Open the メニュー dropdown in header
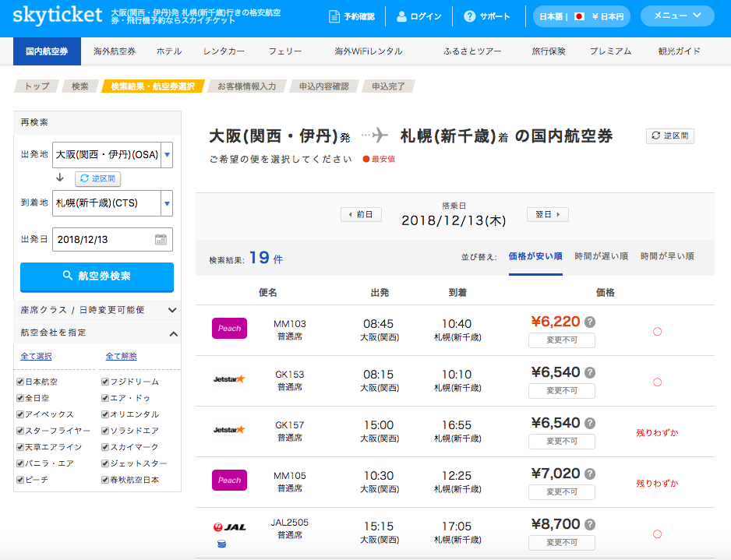 point(676,16)
